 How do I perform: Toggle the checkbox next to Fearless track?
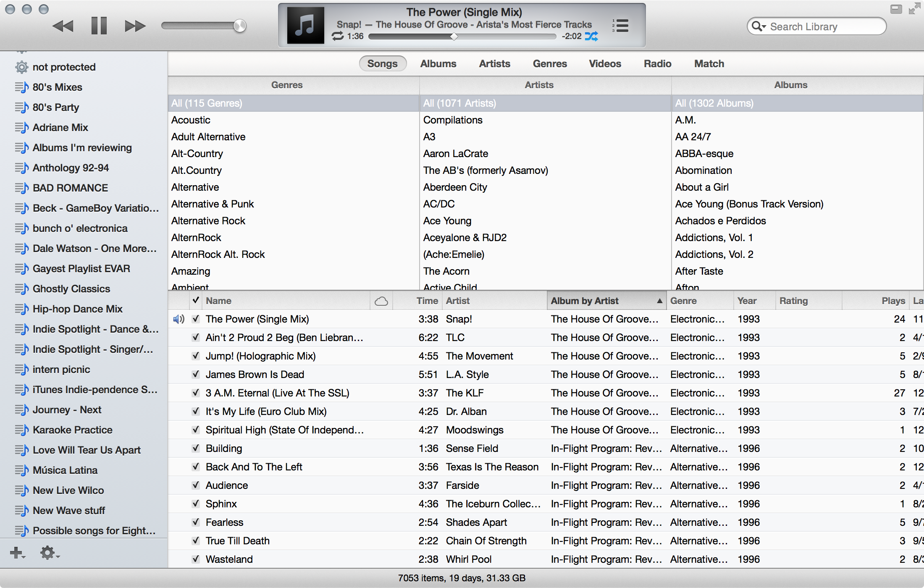pyautogui.click(x=195, y=521)
